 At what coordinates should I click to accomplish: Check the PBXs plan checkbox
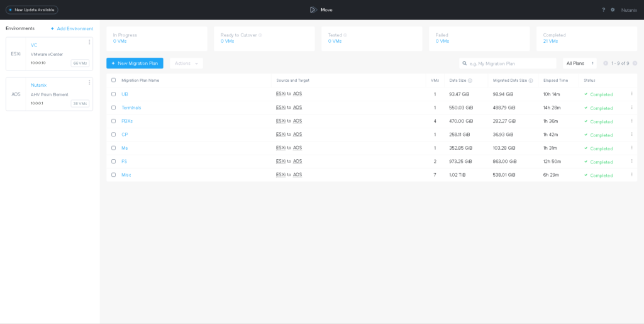point(113,121)
